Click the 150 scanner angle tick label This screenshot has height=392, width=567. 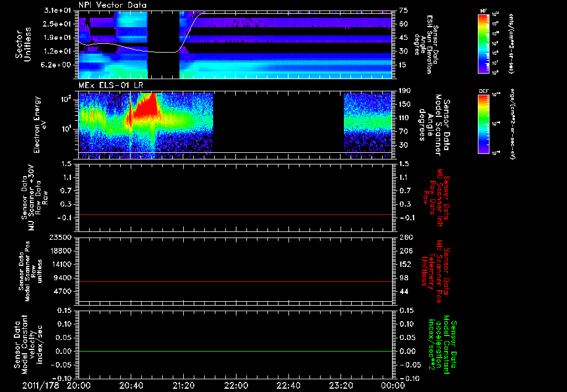pos(405,105)
